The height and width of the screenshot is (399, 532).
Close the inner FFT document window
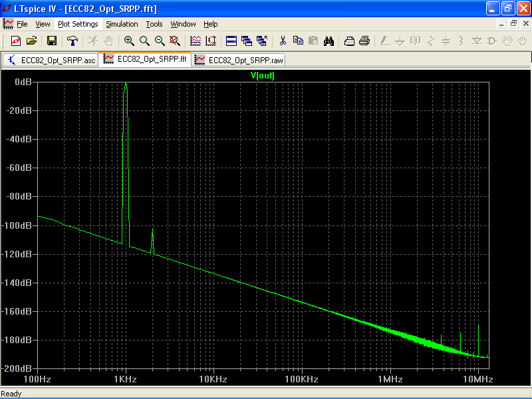[x=526, y=23]
